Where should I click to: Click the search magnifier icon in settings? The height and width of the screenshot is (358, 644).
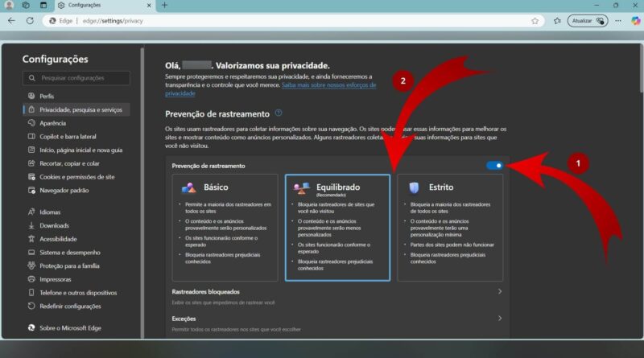click(x=32, y=78)
